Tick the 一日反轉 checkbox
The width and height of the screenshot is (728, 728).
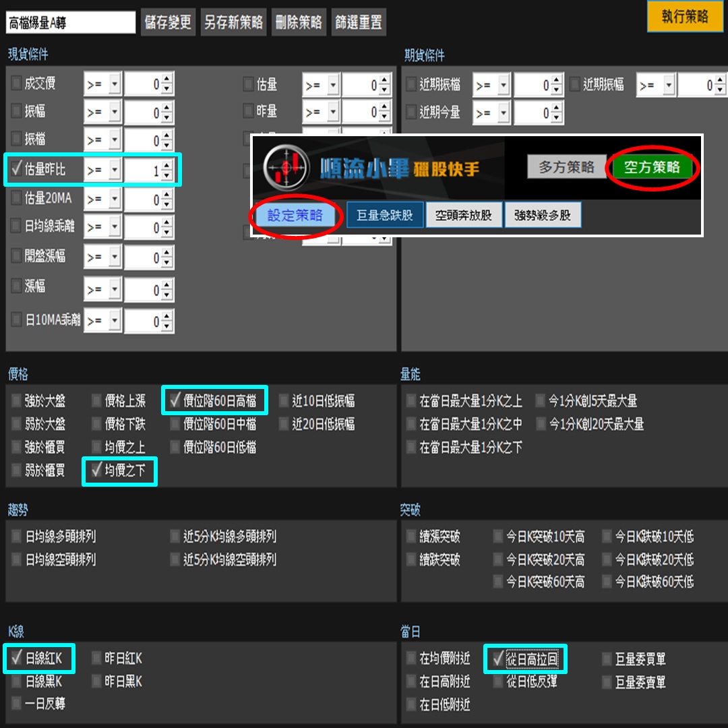coord(16,703)
